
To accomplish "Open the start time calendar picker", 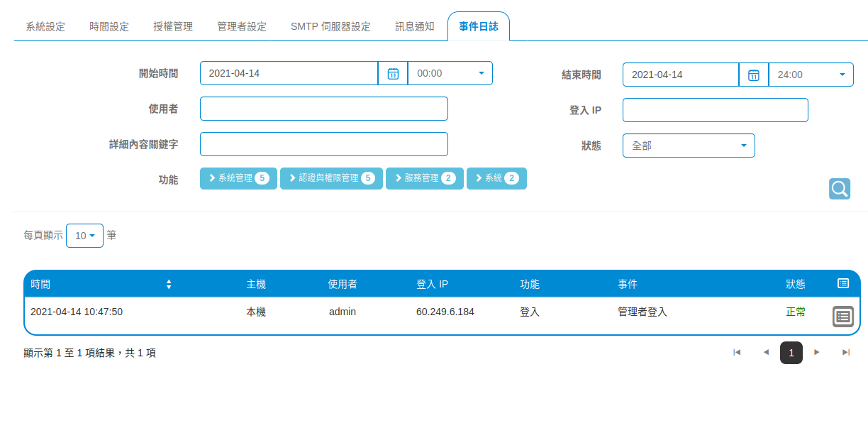I will [393, 74].
